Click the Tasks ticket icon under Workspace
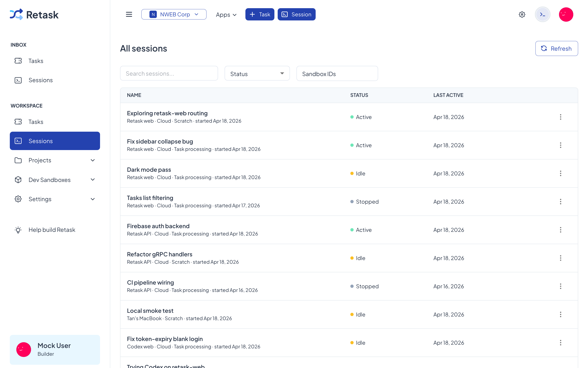The height and width of the screenshot is (368, 588). [x=18, y=122]
